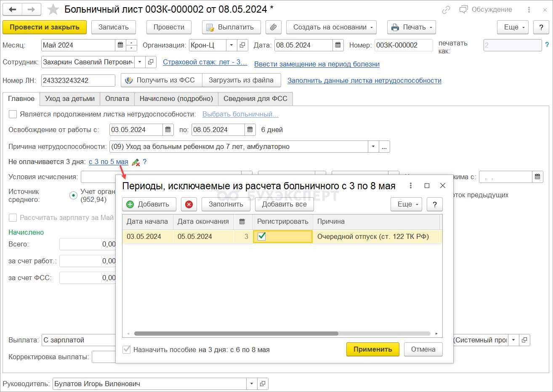Open the Обсуждение discussion panel
The height and width of the screenshot is (392, 553).
point(486,9)
